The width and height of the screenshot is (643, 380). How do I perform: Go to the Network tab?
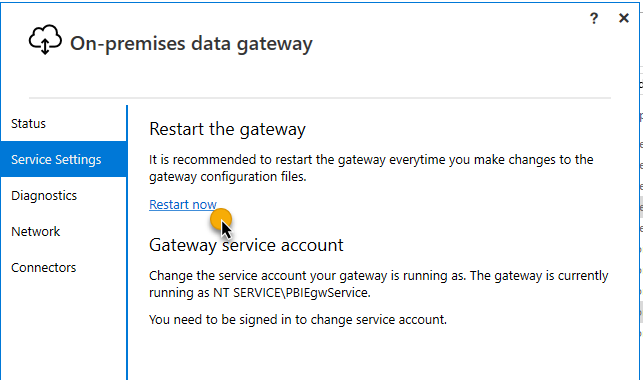tap(36, 231)
